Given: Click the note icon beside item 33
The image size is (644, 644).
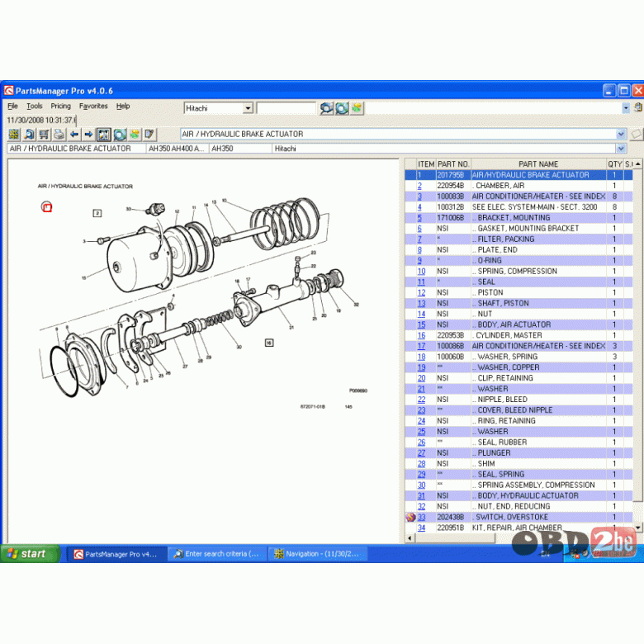Looking at the screenshot, I should pyautogui.click(x=410, y=517).
